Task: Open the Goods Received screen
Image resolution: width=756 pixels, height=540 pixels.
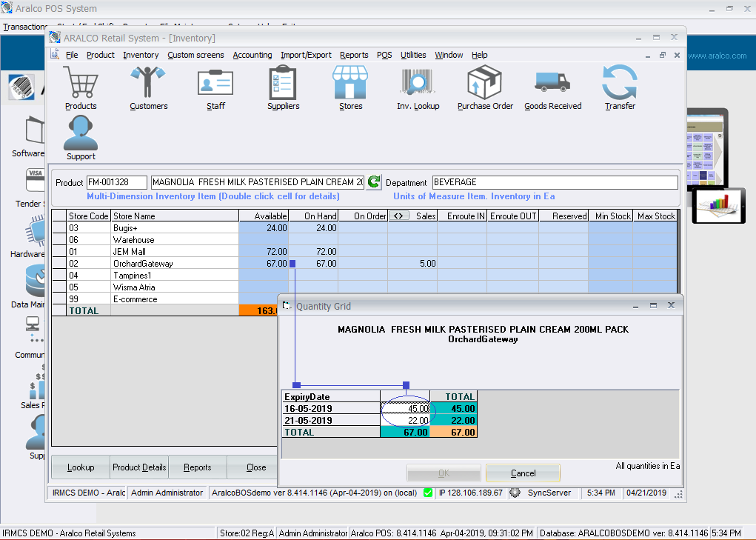Action: coord(552,85)
